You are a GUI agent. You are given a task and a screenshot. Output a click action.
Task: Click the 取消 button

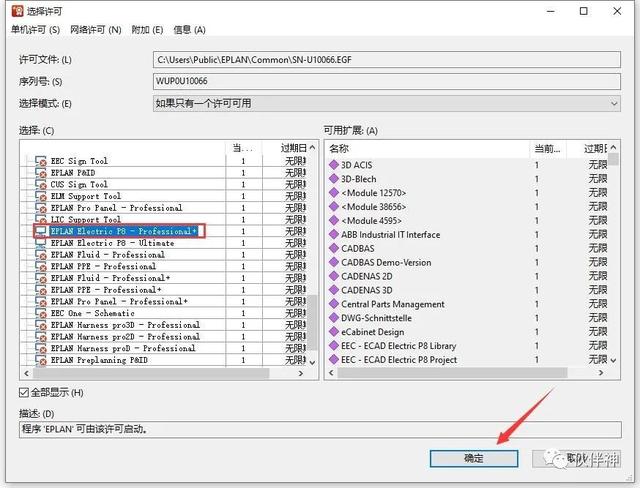click(576, 459)
